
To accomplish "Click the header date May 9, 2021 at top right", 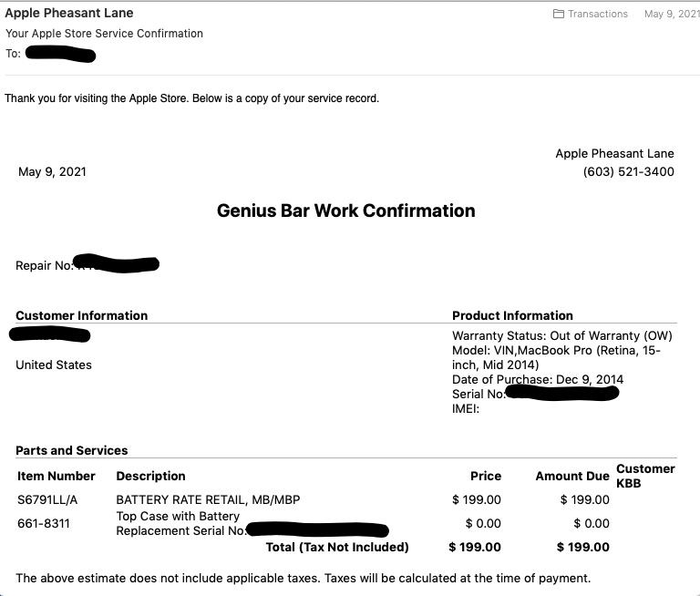I will pos(672,14).
